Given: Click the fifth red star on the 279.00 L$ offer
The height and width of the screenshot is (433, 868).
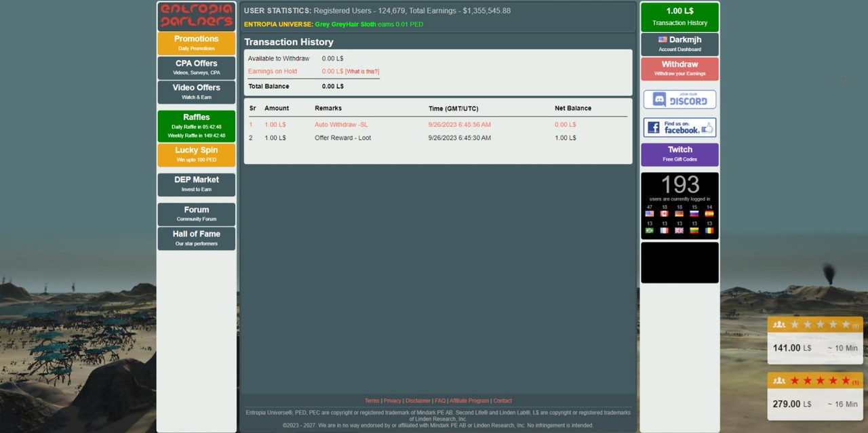Looking at the screenshot, I should point(846,381).
